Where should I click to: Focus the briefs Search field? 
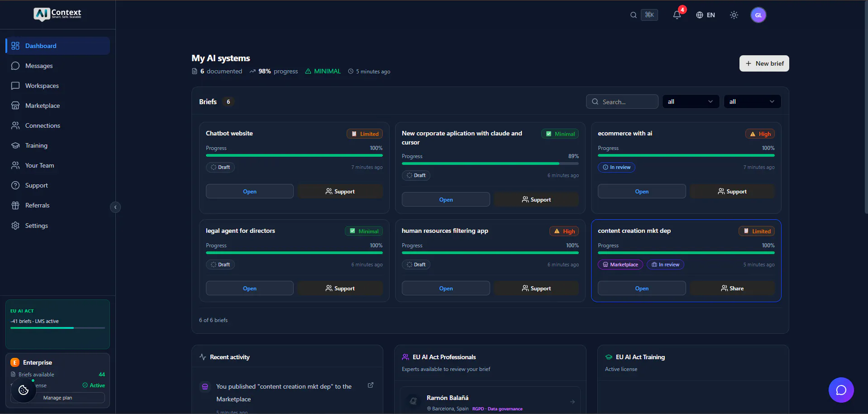tap(622, 101)
